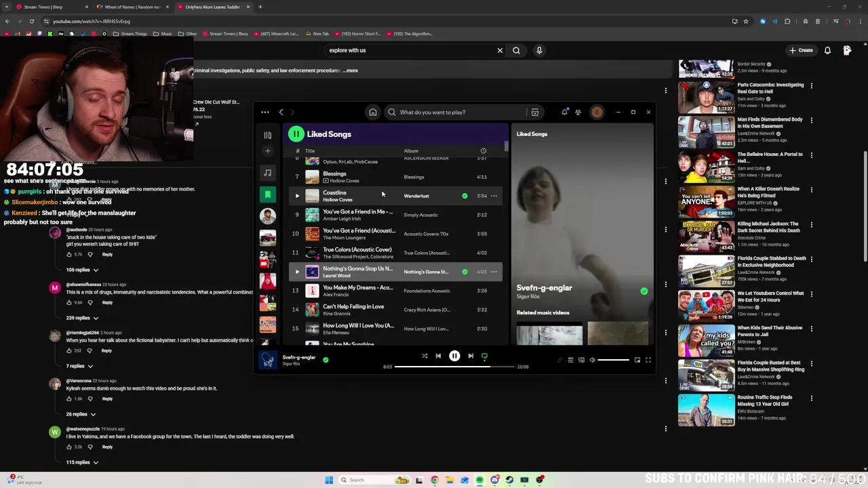Go back with Spotify back arrow

point(281,113)
